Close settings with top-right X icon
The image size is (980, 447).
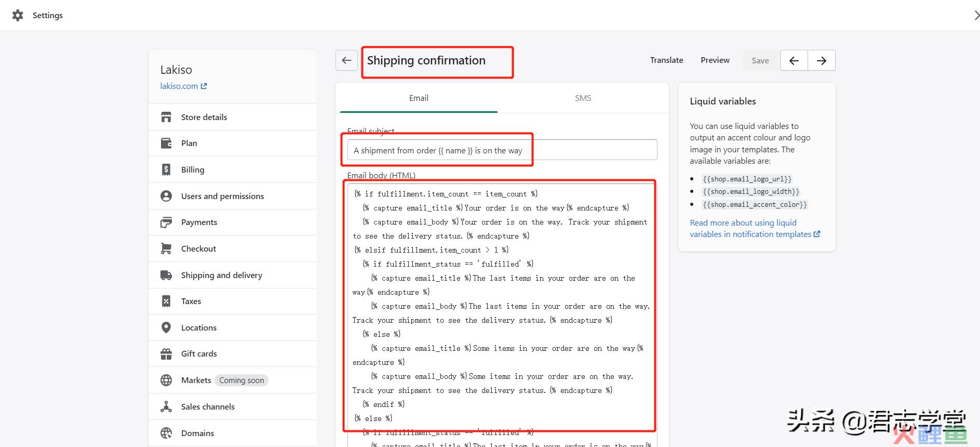976,16
